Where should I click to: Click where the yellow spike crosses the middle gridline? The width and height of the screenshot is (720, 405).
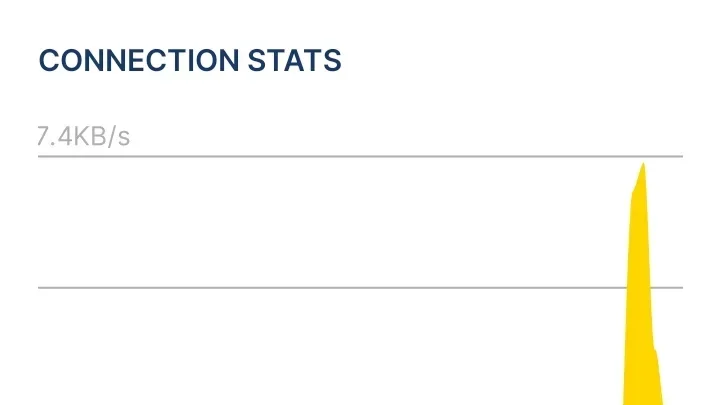pos(640,287)
